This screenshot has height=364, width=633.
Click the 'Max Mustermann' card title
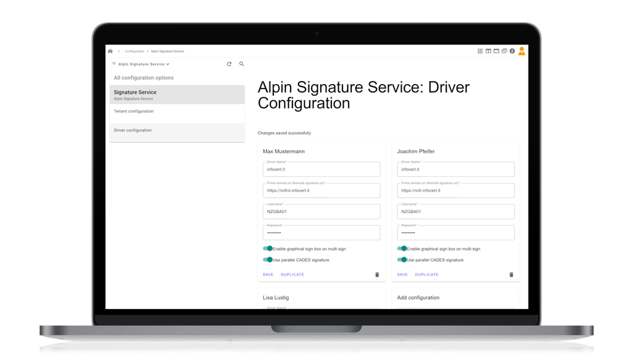(x=284, y=151)
